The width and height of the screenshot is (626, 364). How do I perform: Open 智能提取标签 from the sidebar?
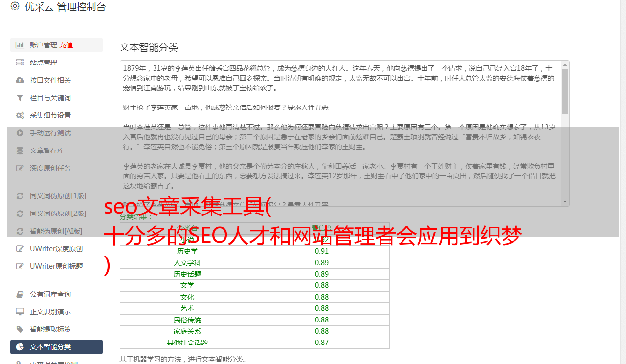click(56, 329)
